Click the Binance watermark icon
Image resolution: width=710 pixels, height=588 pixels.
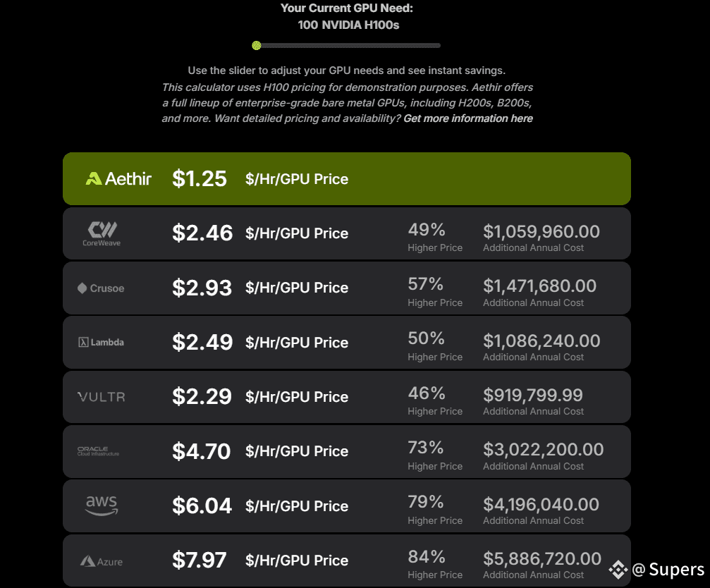click(618, 570)
